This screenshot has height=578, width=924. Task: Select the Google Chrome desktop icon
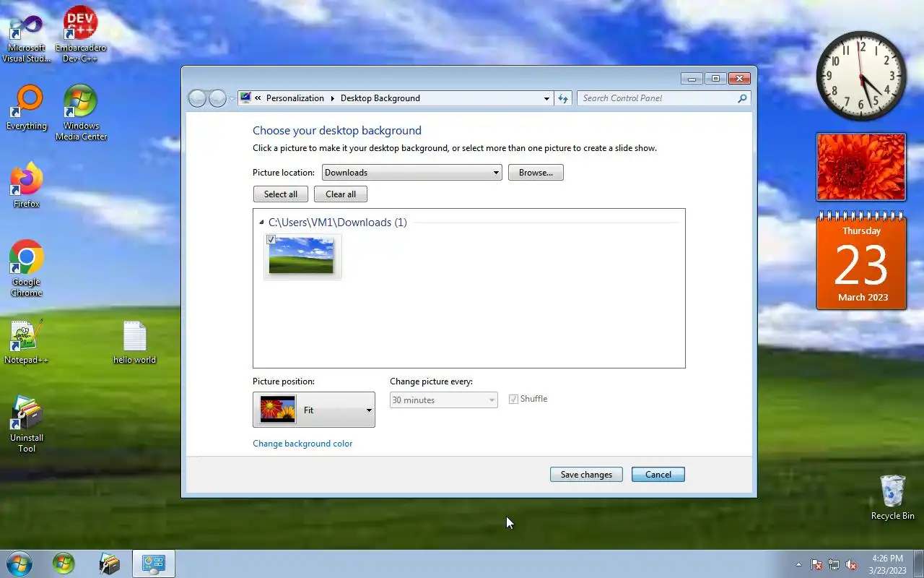tap(27, 268)
